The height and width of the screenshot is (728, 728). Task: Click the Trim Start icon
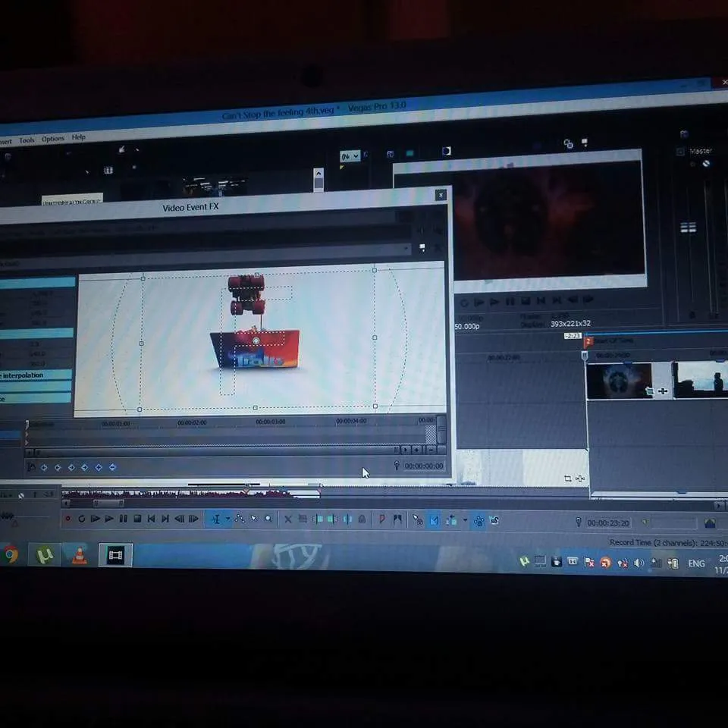(x=318, y=519)
